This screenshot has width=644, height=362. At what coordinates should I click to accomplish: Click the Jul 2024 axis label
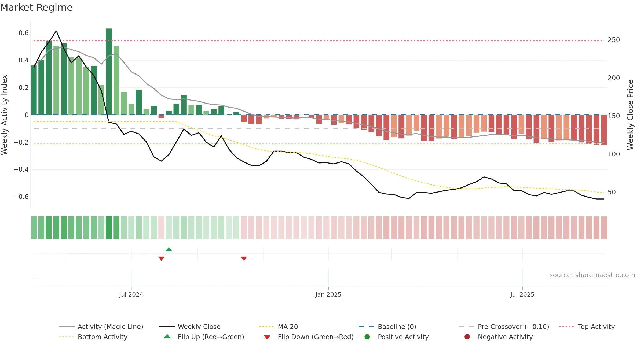coord(131,294)
